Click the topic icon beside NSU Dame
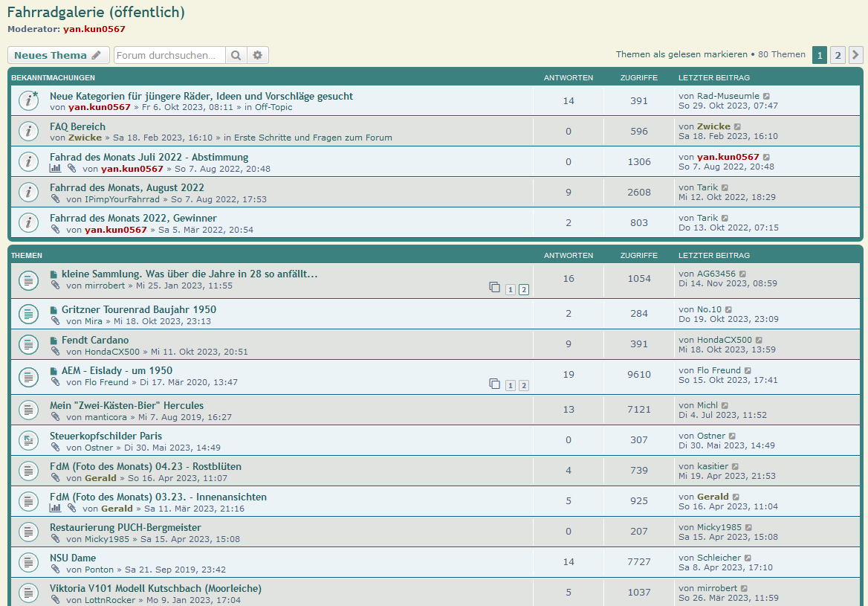868x606 pixels. (28, 563)
